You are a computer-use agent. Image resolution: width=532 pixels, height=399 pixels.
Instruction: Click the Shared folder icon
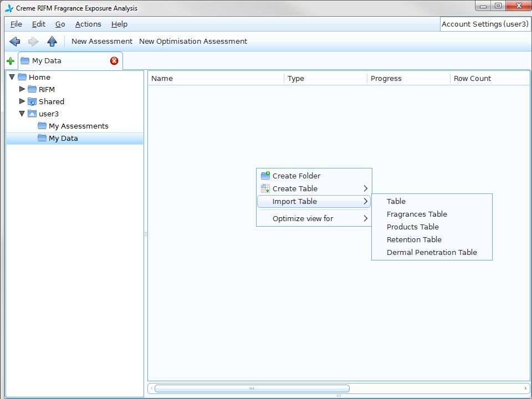coord(32,101)
